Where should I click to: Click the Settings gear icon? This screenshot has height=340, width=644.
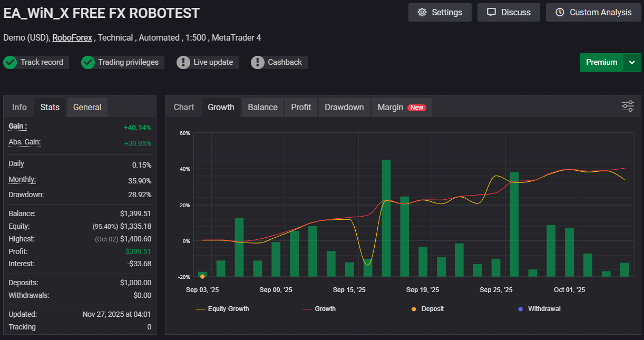(422, 13)
